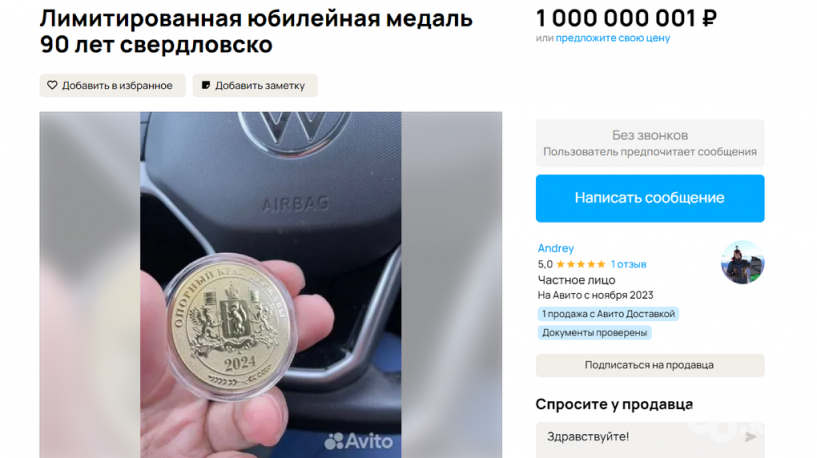
Task: Click the Avito watermark logo on photo
Action: coord(358,441)
